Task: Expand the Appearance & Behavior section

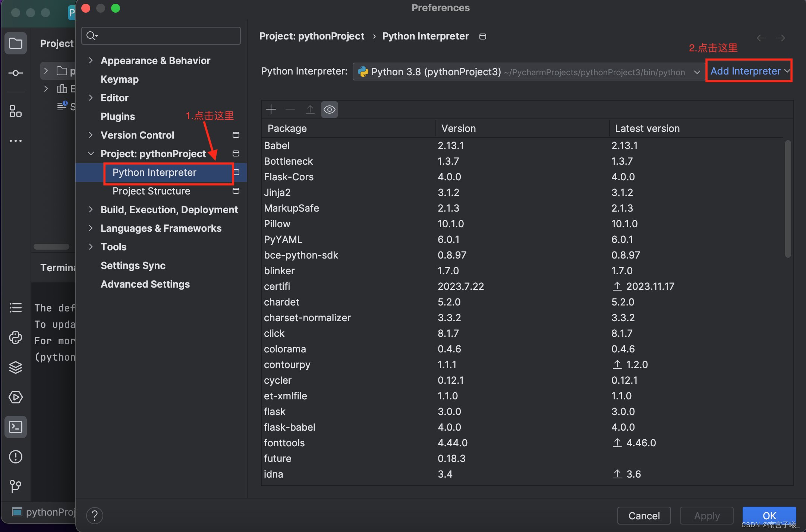Action: [x=91, y=60]
